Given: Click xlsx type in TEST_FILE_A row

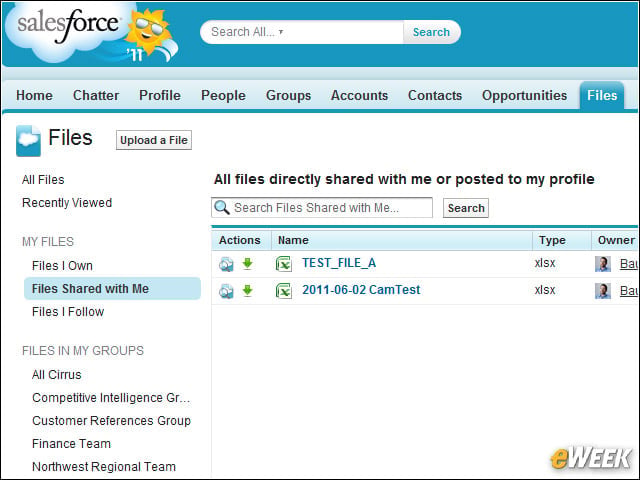Looking at the screenshot, I should [x=545, y=263].
